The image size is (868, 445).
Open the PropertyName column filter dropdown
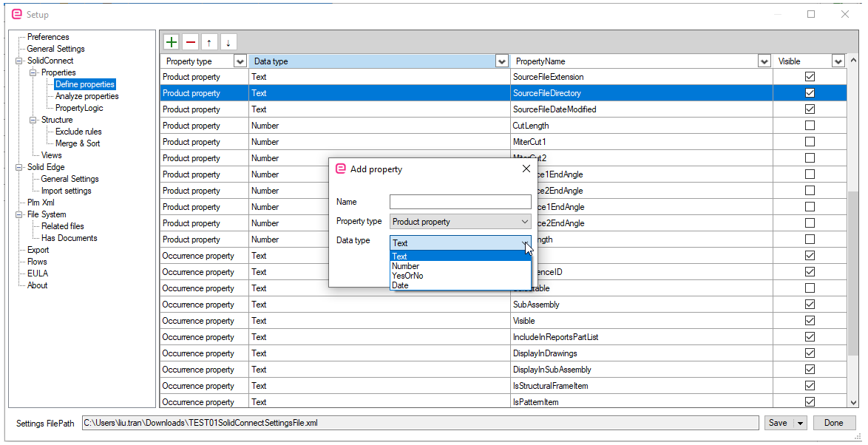[x=764, y=61]
